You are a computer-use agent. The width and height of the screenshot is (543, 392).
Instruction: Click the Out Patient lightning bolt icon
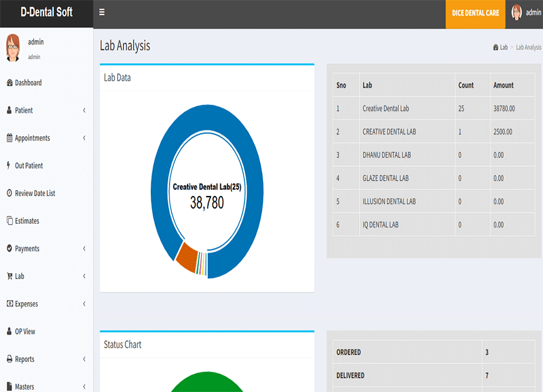pyautogui.click(x=8, y=165)
